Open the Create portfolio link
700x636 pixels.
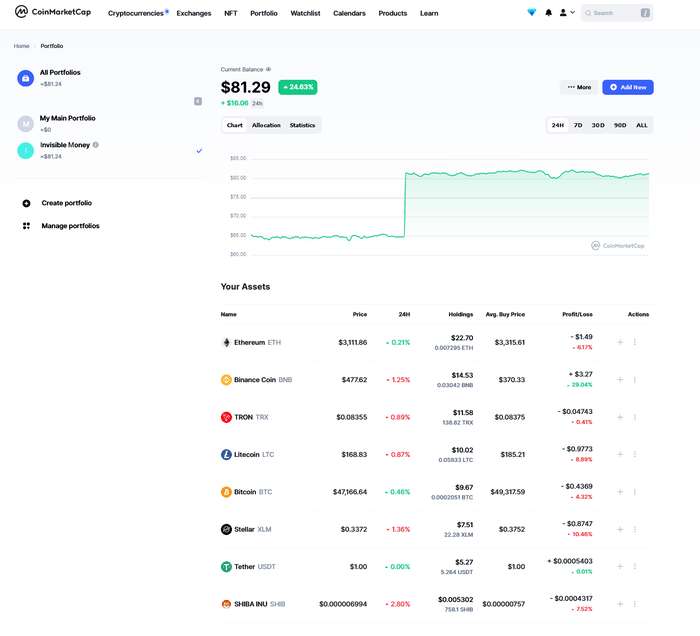pyautogui.click(x=67, y=203)
